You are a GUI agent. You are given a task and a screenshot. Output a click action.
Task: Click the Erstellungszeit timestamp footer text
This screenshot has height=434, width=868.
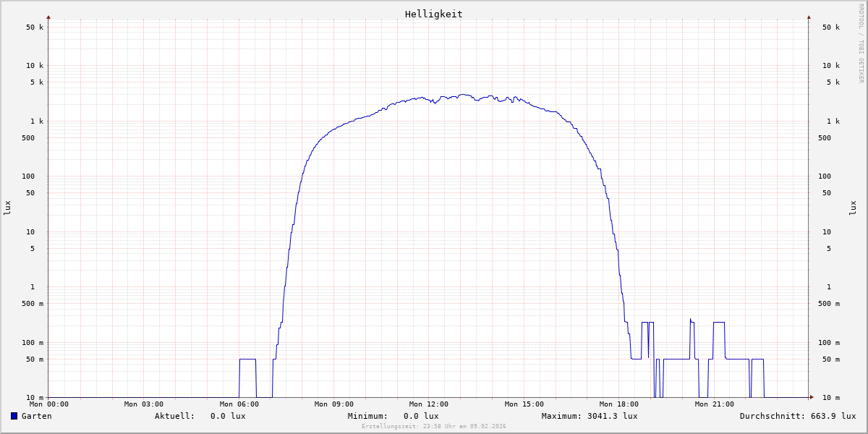(433, 426)
